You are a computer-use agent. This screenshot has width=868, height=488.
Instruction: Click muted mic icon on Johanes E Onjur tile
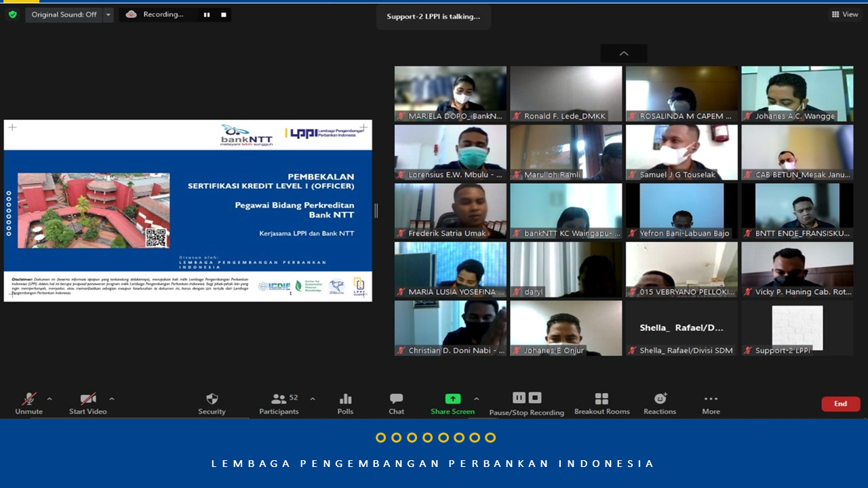coord(517,350)
